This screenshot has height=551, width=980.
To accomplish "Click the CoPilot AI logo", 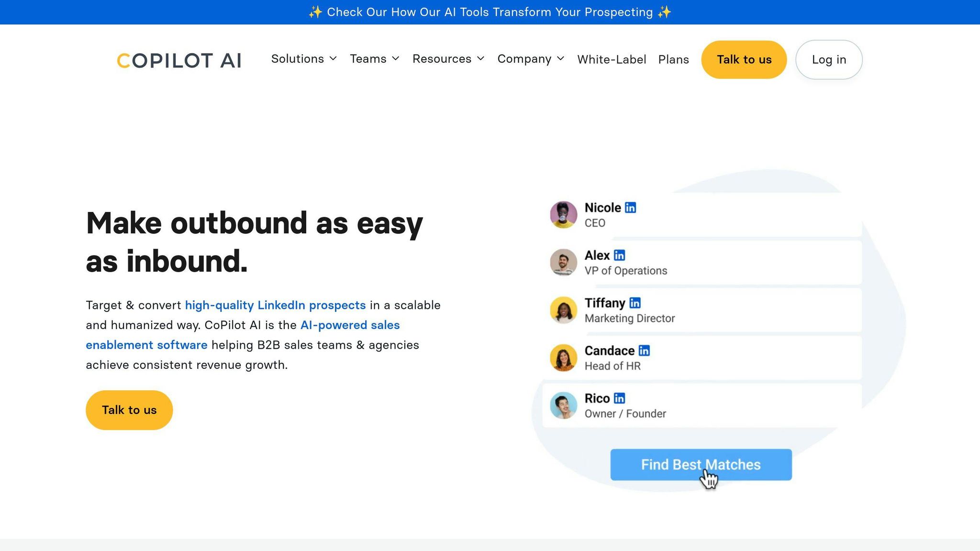I will [179, 60].
